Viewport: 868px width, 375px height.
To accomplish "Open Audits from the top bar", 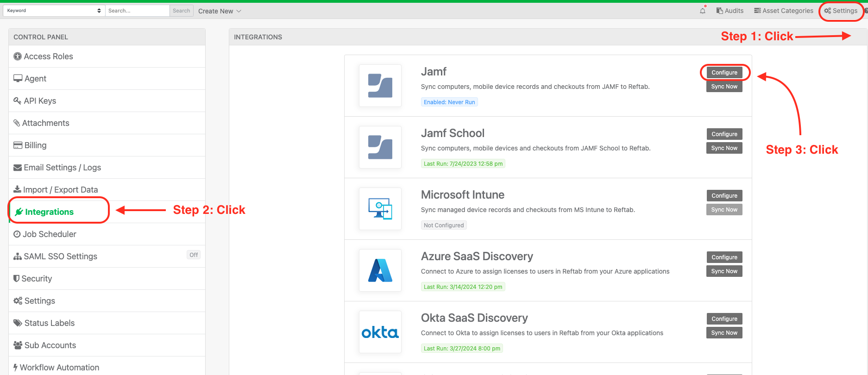I will point(730,11).
